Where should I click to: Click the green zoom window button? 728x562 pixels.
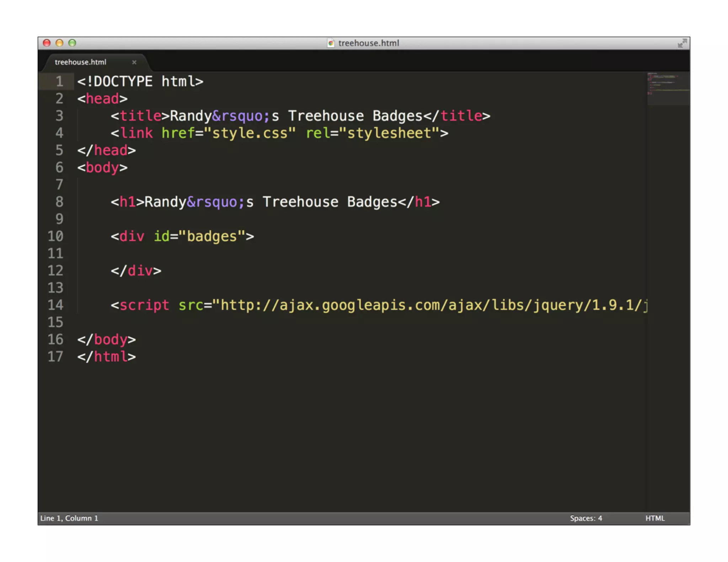click(x=72, y=43)
